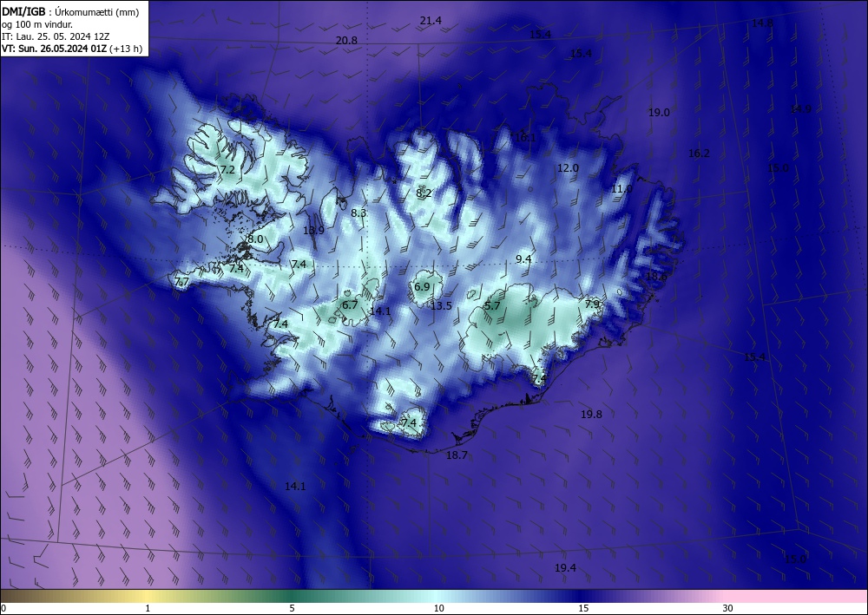Image resolution: width=868 pixels, height=615 pixels.
Task: Select the 8.0 value label
Action: [x=255, y=239]
